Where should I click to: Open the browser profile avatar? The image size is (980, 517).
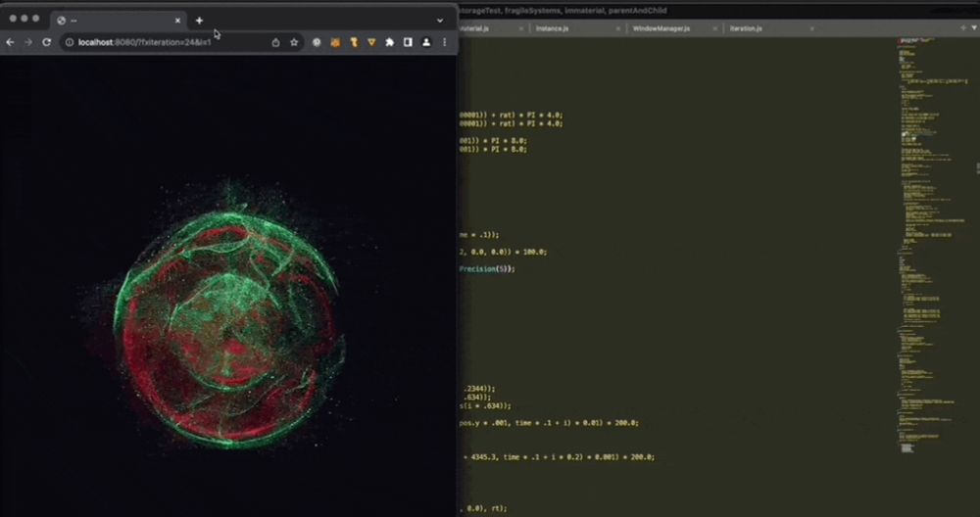426,42
